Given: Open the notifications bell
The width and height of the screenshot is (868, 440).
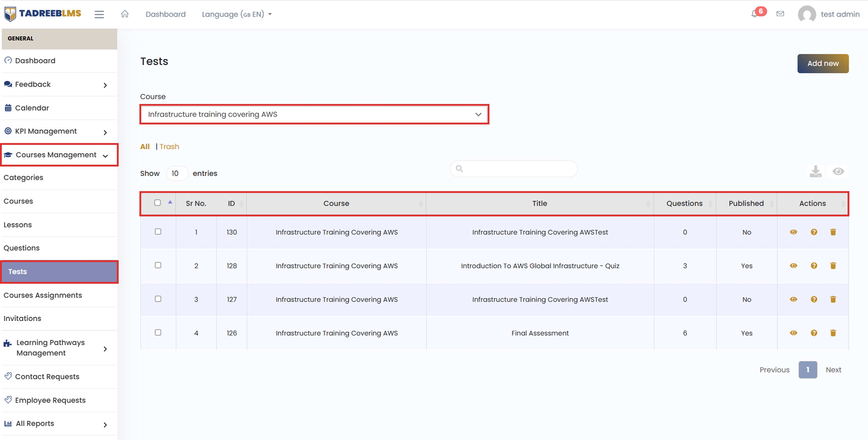Looking at the screenshot, I should click(754, 14).
